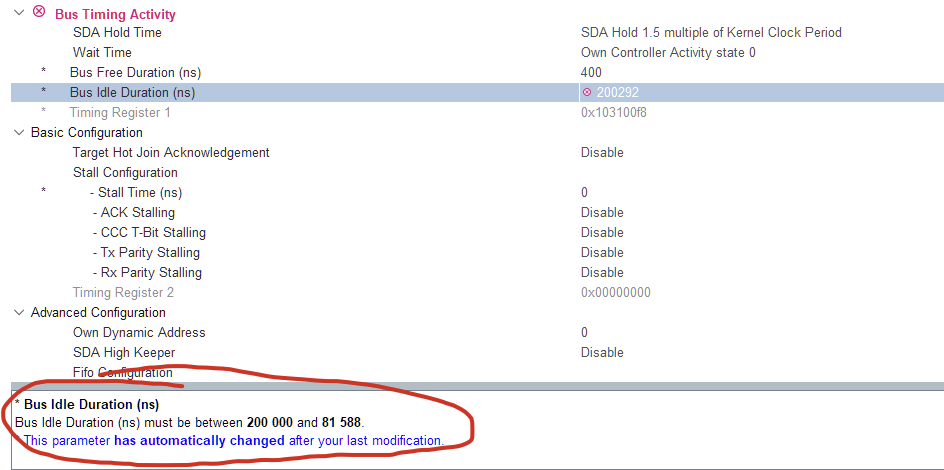This screenshot has height=470, width=944.
Task: Click the asterisk beside Timing Register 1
Action: pos(43,111)
